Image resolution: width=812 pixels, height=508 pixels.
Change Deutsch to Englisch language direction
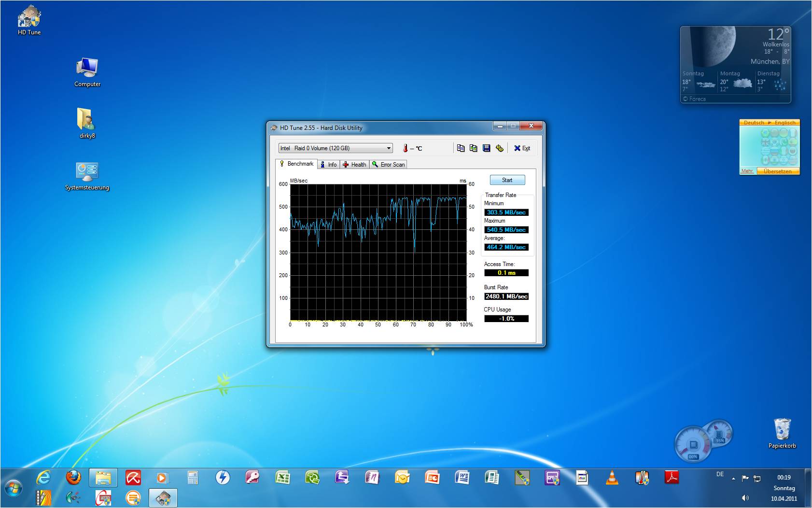tap(770, 123)
